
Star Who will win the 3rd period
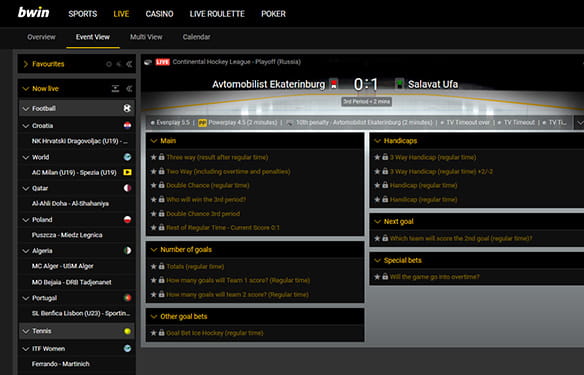coord(153,199)
